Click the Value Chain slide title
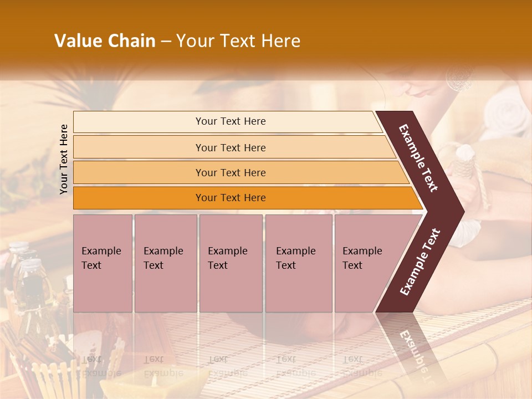This screenshot has height=399, width=532. point(177,40)
